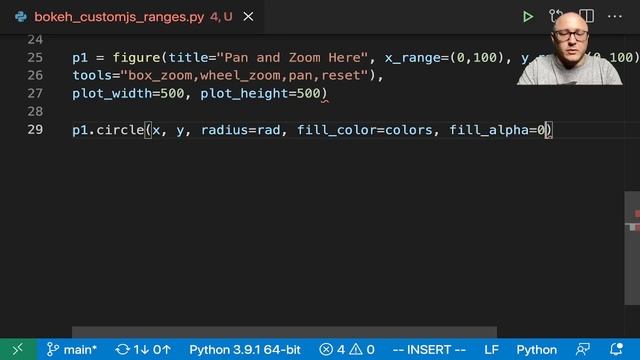Click line number 25 in the gutter
This screenshot has height=360, width=640.
point(35,58)
